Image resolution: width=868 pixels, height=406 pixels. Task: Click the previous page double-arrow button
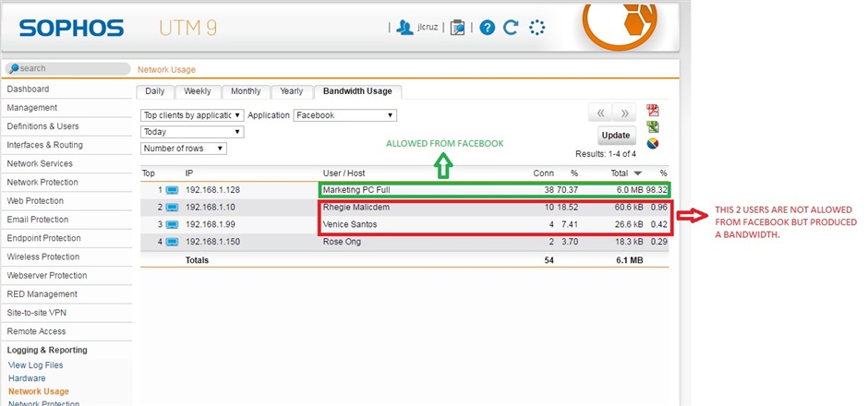coord(600,113)
